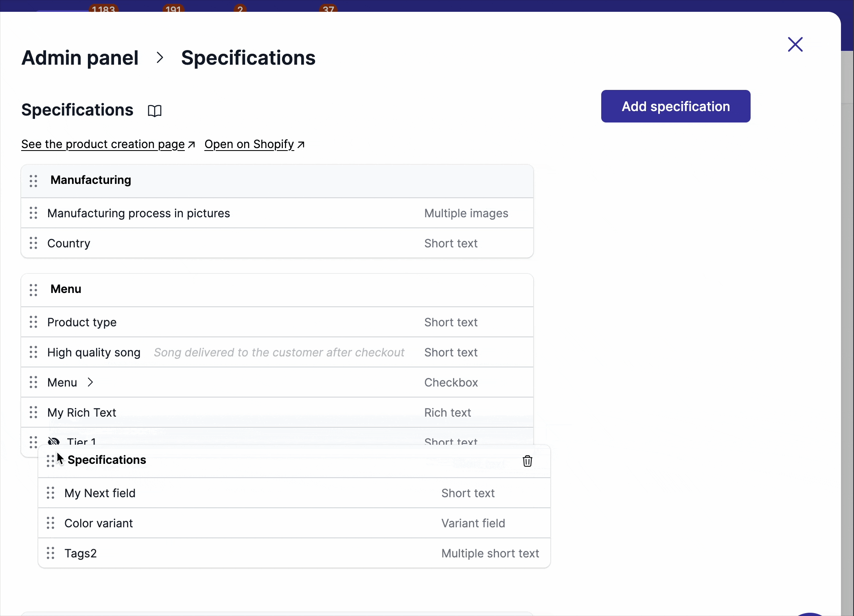Select the High quality song field
The height and width of the screenshot is (616, 854).
coord(244,352)
